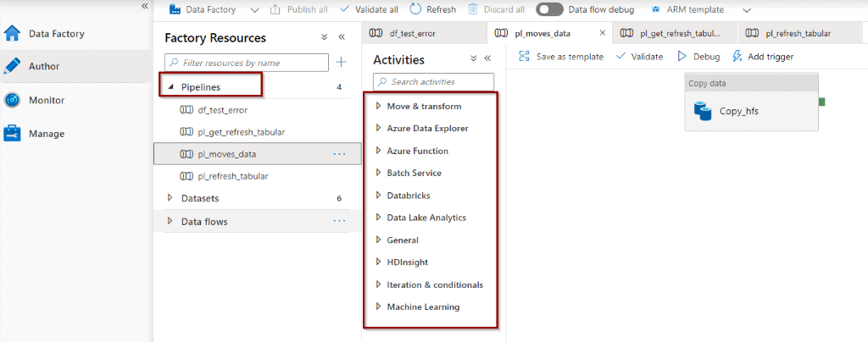The height and width of the screenshot is (342, 868).
Task: Collapse Activities panel with left chevrons
Action: coord(487,58)
